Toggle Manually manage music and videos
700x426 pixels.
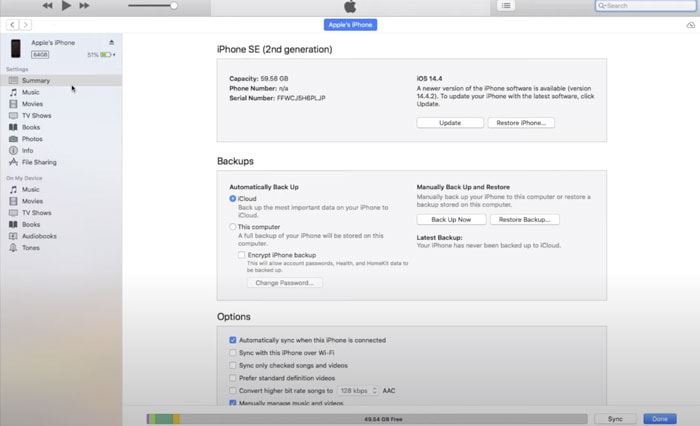[x=233, y=403]
